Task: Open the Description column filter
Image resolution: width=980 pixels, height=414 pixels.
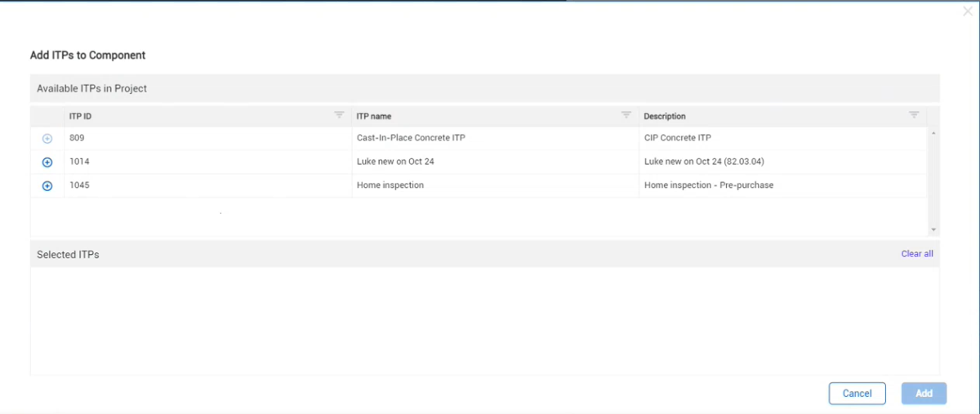Action: click(x=914, y=115)
